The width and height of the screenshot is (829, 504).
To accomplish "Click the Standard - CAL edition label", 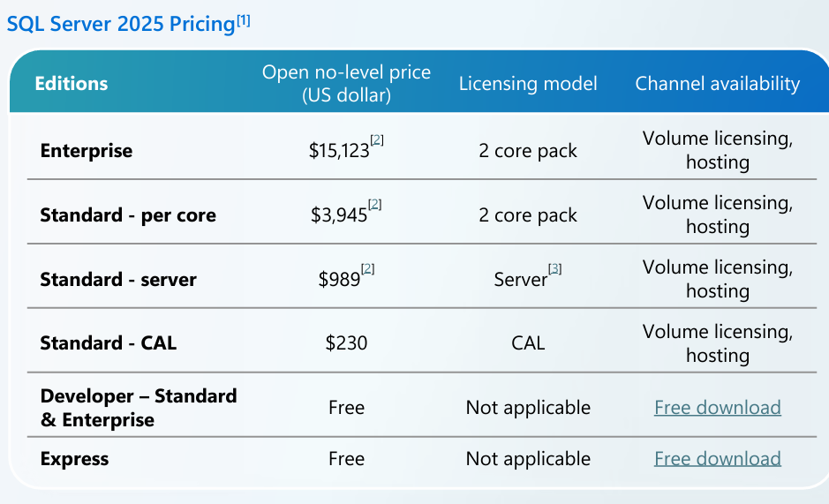I will click(x=109, y=343).
